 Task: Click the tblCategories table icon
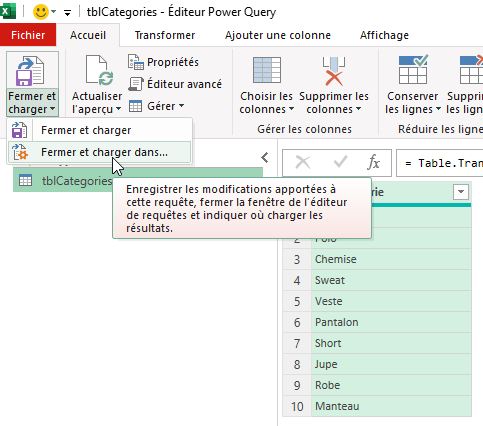(x=26, y=180)
